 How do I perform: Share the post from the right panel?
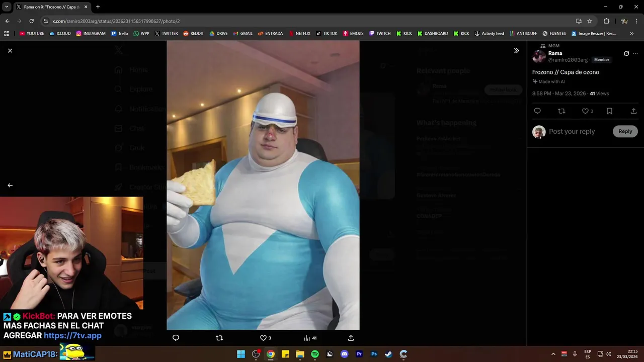click(x=633, y=111)
